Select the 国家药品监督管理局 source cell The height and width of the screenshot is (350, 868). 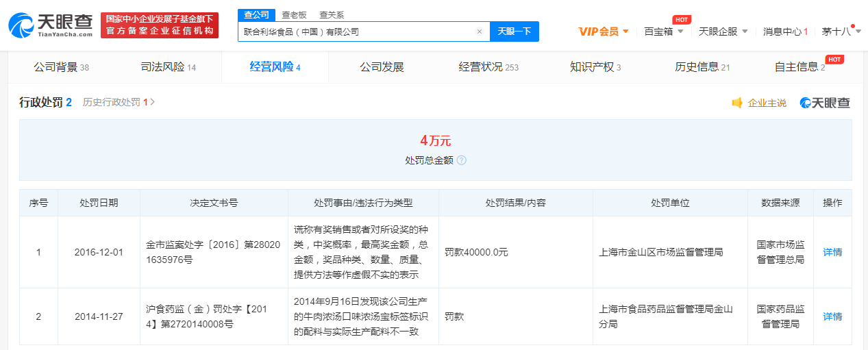tap(780, 316)
